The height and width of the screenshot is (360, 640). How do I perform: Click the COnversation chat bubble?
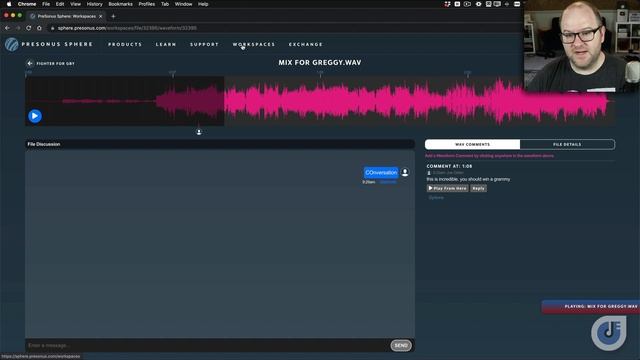tap(381, 173)
